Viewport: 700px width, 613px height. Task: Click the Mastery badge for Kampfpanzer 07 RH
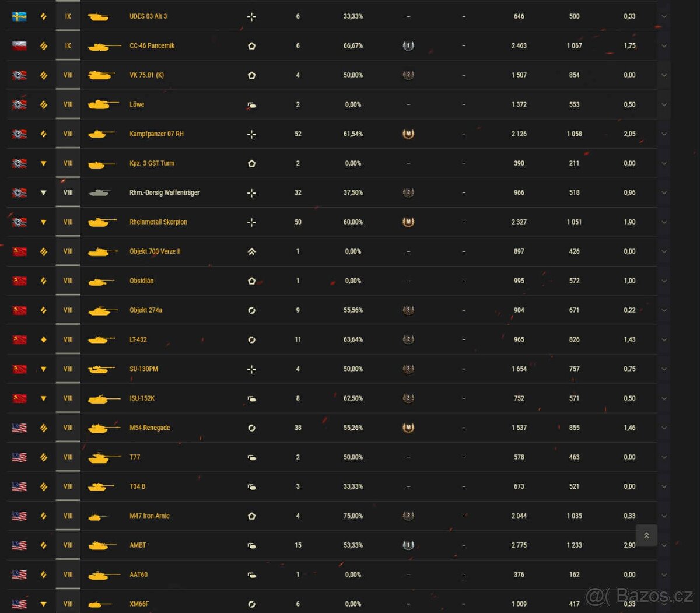(x=408, y=134)
